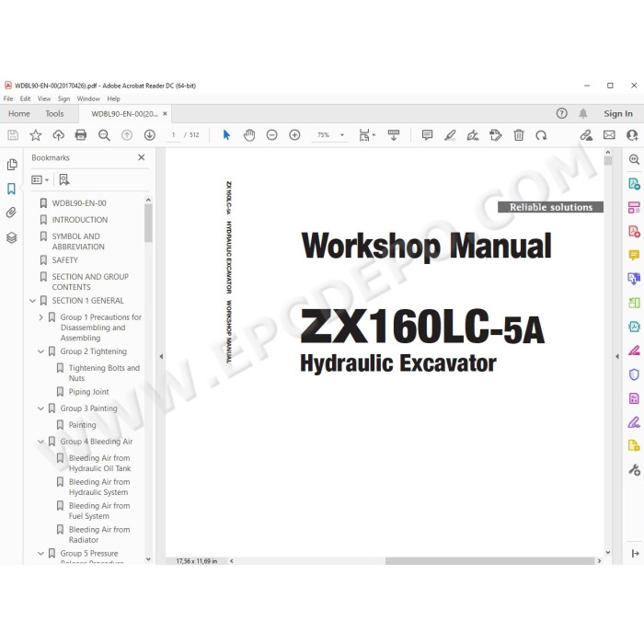Open the Help menu
Viewport: 644px width, 644px height.
pos(113,98)
